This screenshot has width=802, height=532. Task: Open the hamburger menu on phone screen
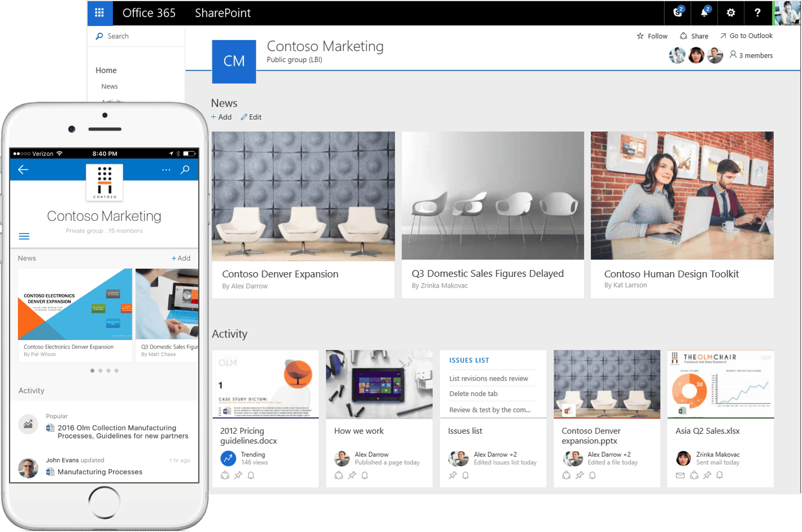click(24, 237)
